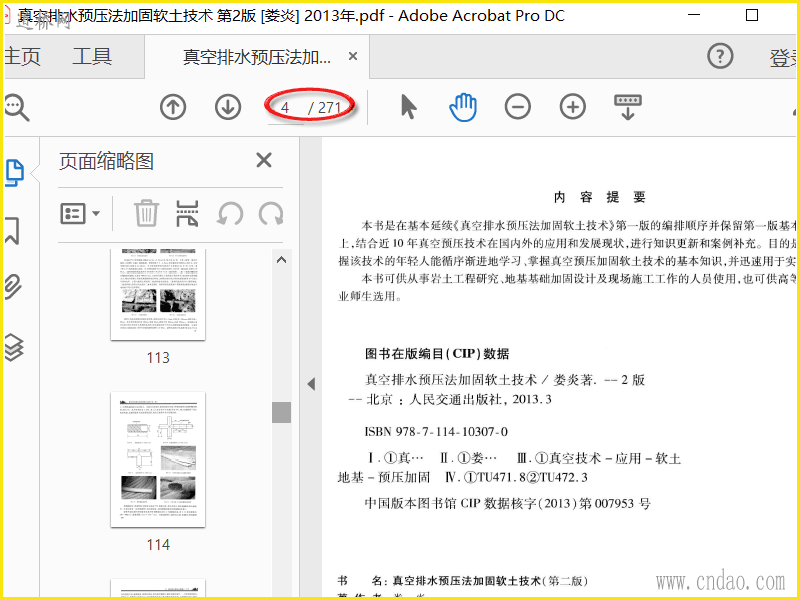
Task: Open the bookmarks sidebar icon
Action: point(13,231)
